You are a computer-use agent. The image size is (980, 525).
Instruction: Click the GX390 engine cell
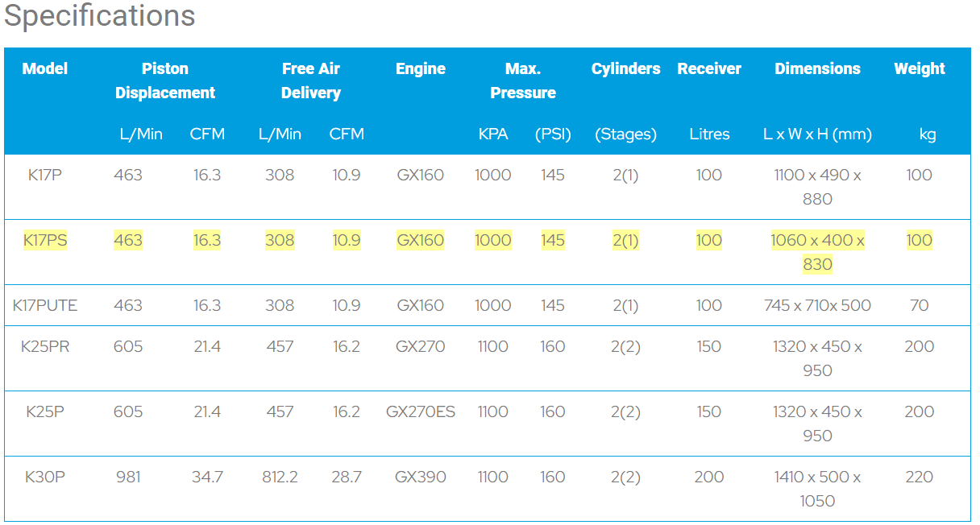421,477
